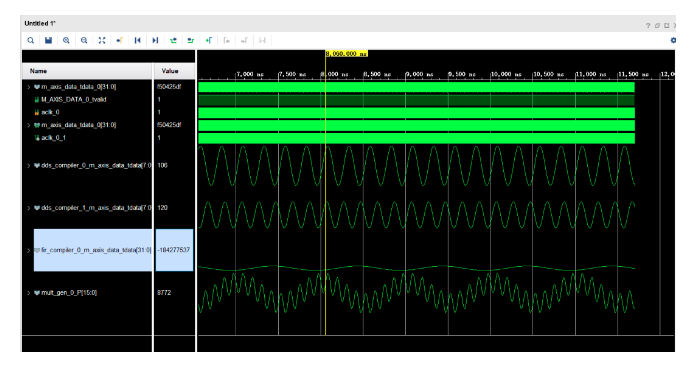Add a marker to waveform
The width and height of the screenshot is (697, 370).
[x=208, y=40]
